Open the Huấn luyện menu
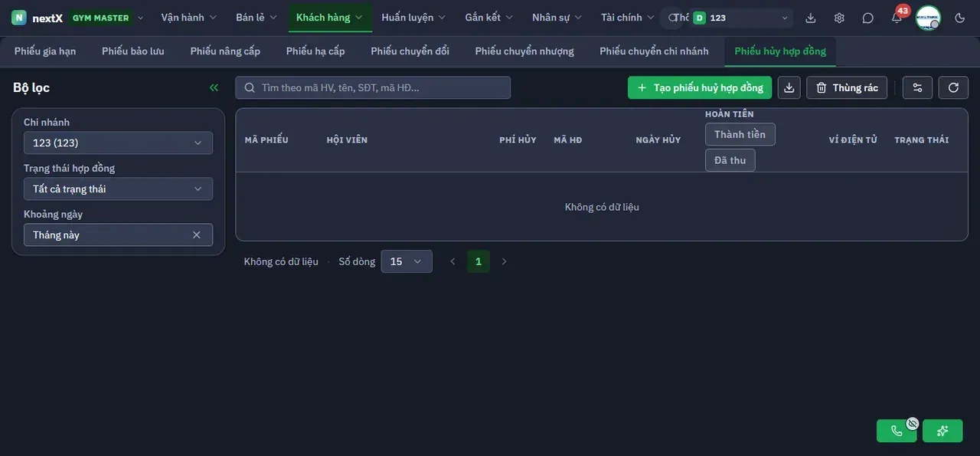 [413, 18]
